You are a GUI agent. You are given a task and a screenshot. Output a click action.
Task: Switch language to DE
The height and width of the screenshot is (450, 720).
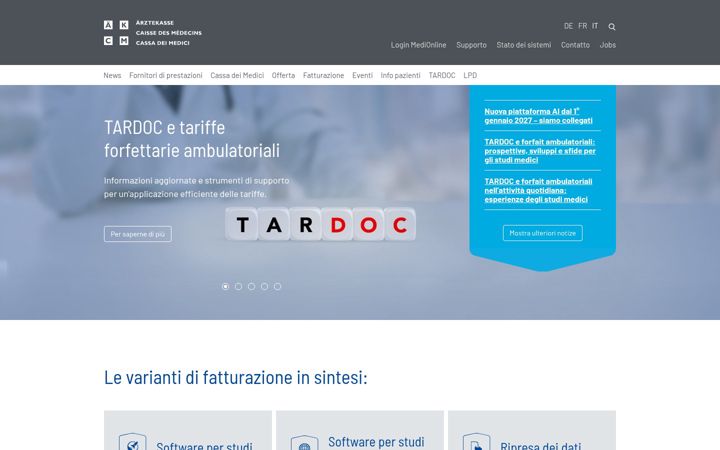click(568, 26)
